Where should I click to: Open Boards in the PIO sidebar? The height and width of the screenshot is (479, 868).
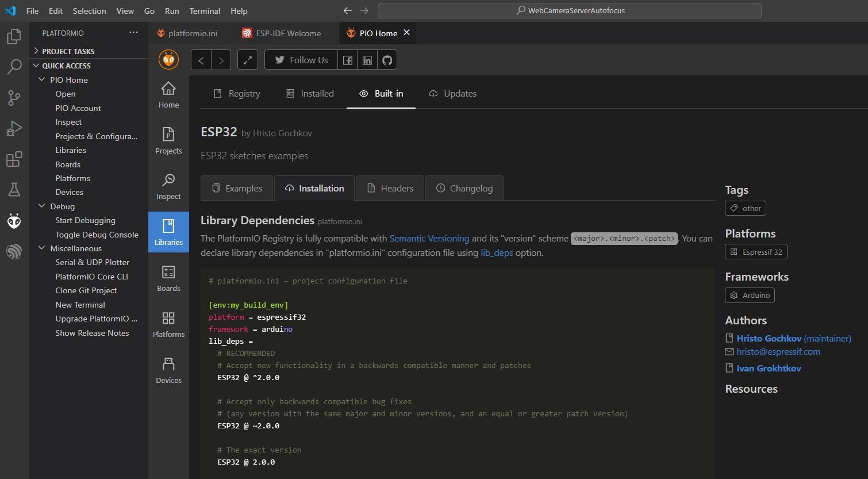(168, 278)
